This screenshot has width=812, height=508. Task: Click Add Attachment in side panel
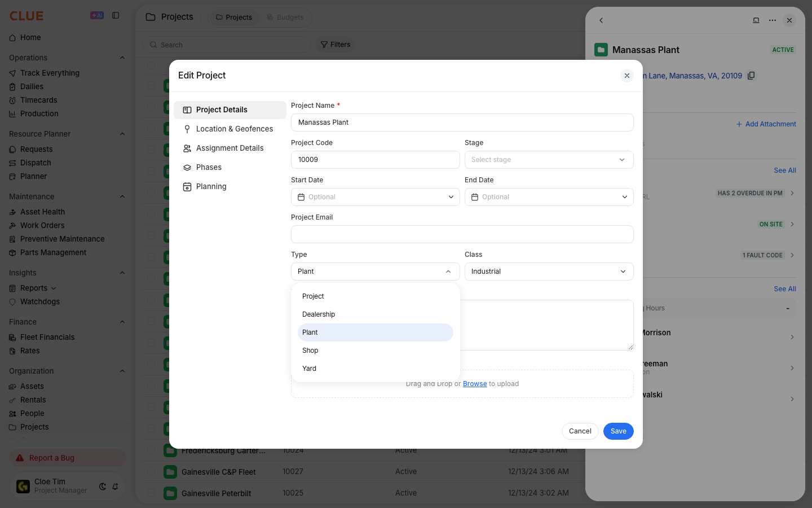[766, 124]
